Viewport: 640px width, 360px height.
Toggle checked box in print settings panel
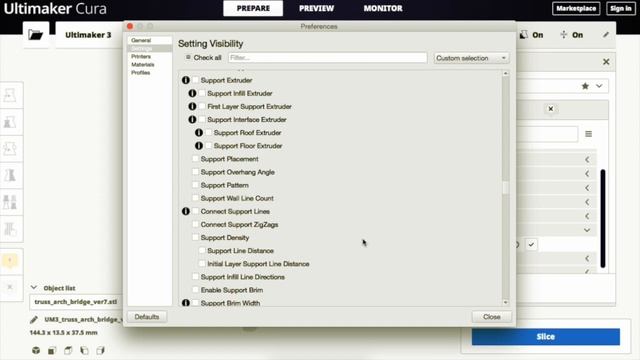(x=531, y=244)
